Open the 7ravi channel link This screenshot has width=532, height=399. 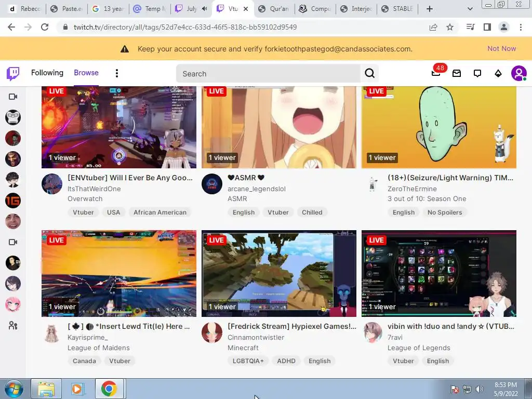[x=395, y=337]
